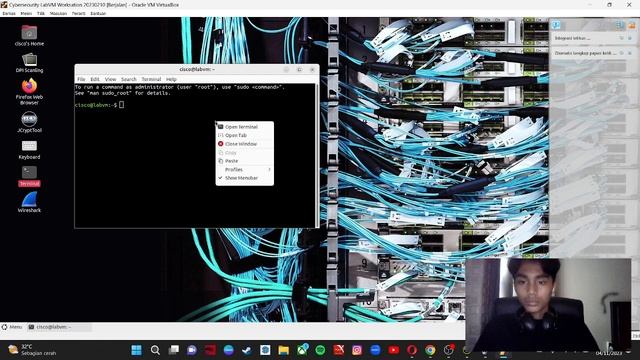This screenshot has height=360, width=640.
Task: Open Task View on the taskbar
Action: point(174,350)
